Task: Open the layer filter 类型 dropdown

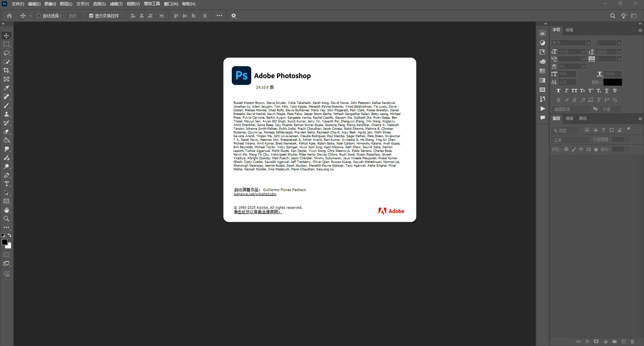Action: tap(566, 130)
